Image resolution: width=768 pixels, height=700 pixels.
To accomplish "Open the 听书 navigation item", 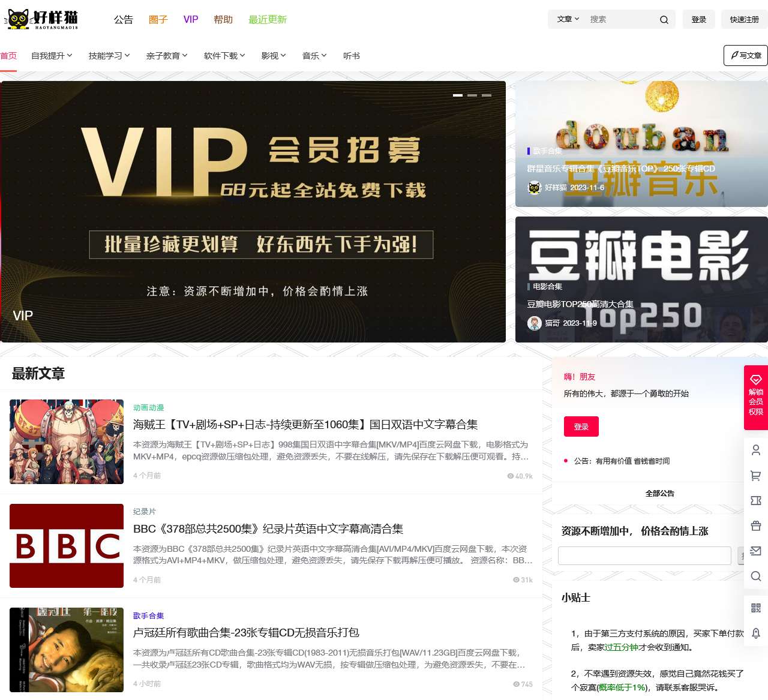I will tap(352, 56).
